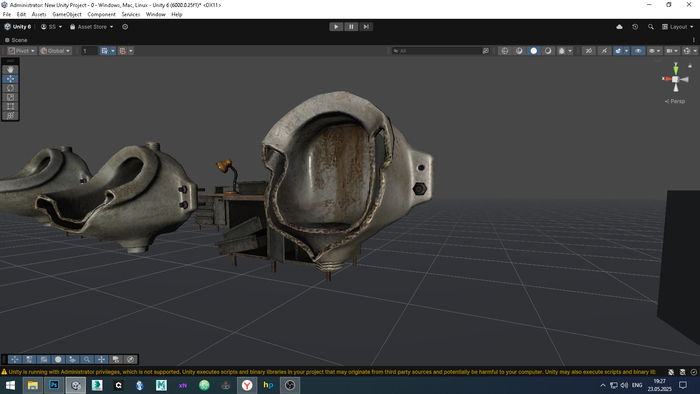Click the Pause button

coord(351,27)
